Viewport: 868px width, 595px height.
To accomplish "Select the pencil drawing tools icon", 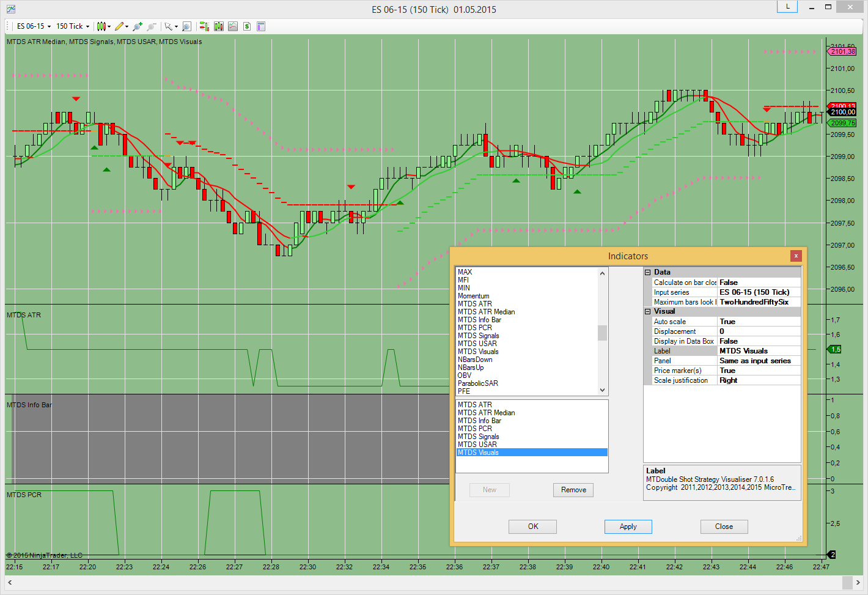I will tap(120, 26).
